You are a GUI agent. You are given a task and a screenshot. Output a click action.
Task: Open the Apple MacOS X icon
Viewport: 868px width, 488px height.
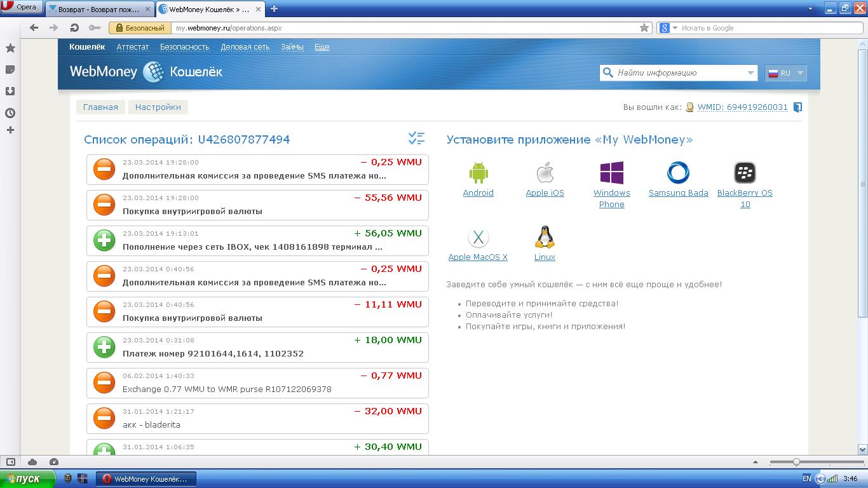coord(478,238)
